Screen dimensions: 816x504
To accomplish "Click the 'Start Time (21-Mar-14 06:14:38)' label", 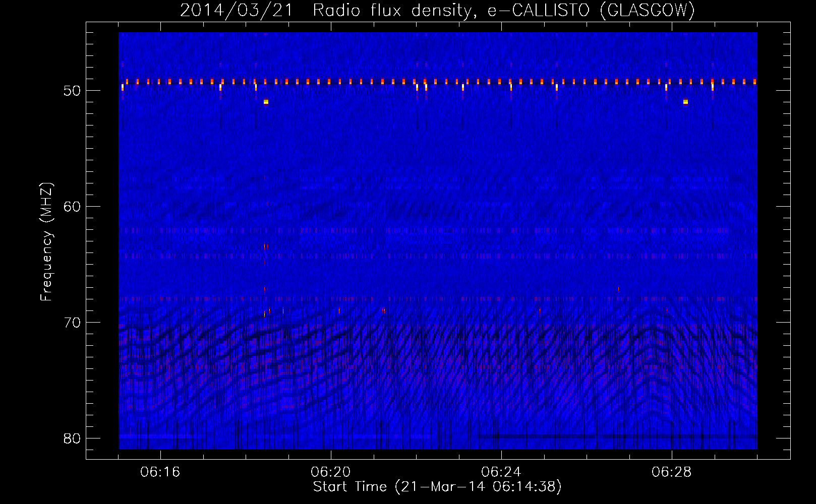I will (x=437, y=487).
